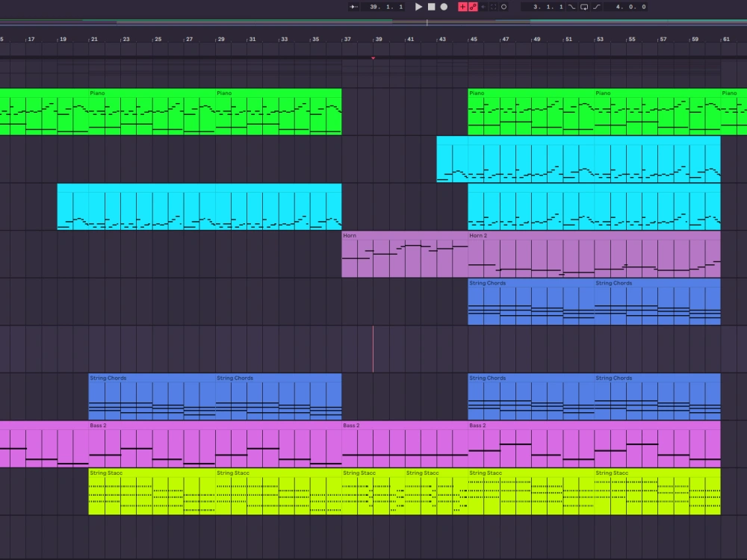Click the red playhead marker at bar 39

coord(373,58)
